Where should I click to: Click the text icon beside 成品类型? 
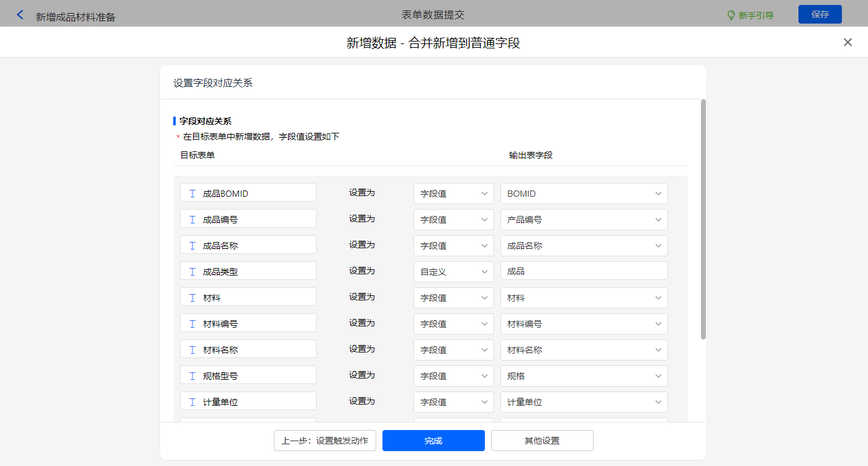[x=192, y=272]
